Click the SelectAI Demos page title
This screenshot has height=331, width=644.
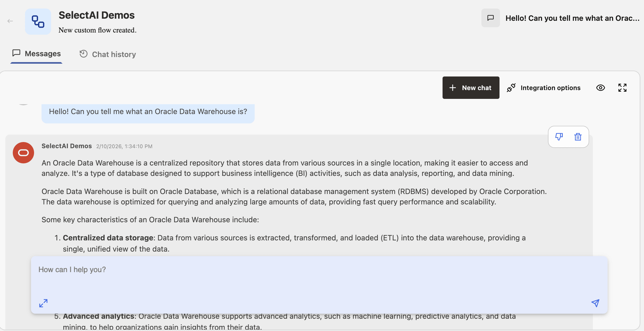[x=97, y=15]
